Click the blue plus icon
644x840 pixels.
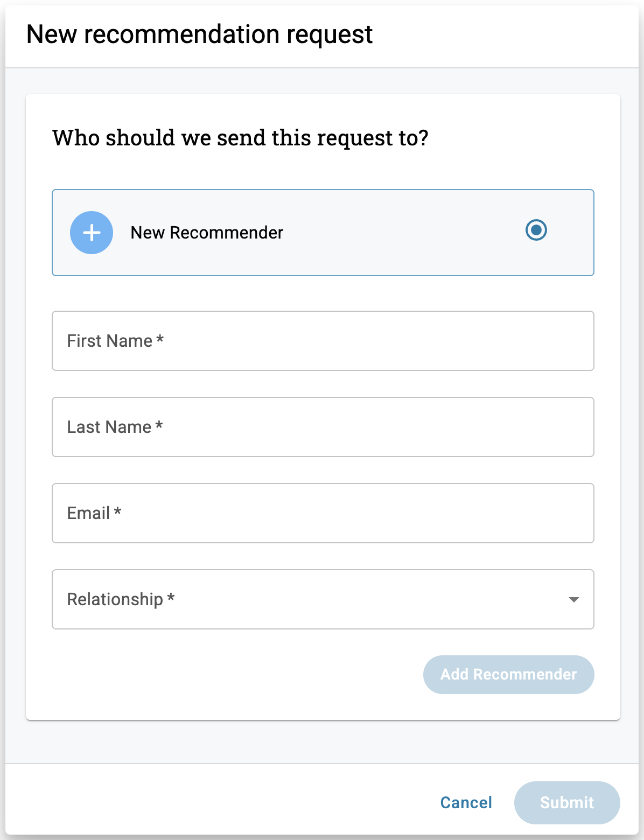click(92, 233)
